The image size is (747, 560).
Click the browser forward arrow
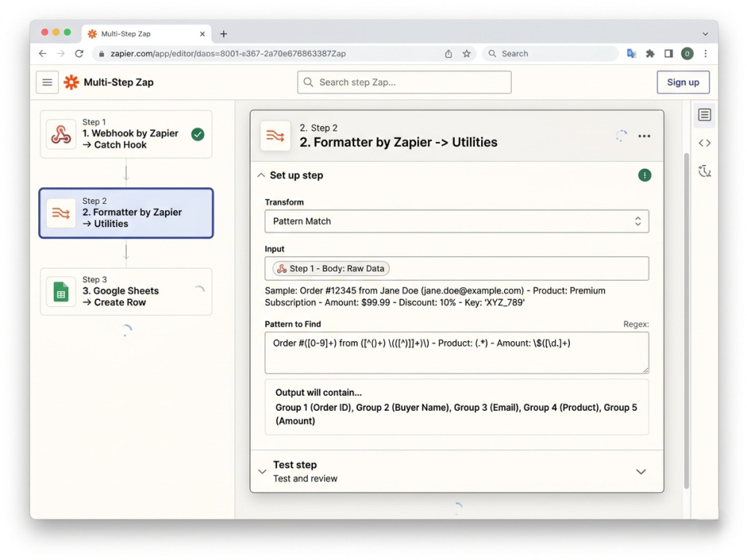click(61, 54)
